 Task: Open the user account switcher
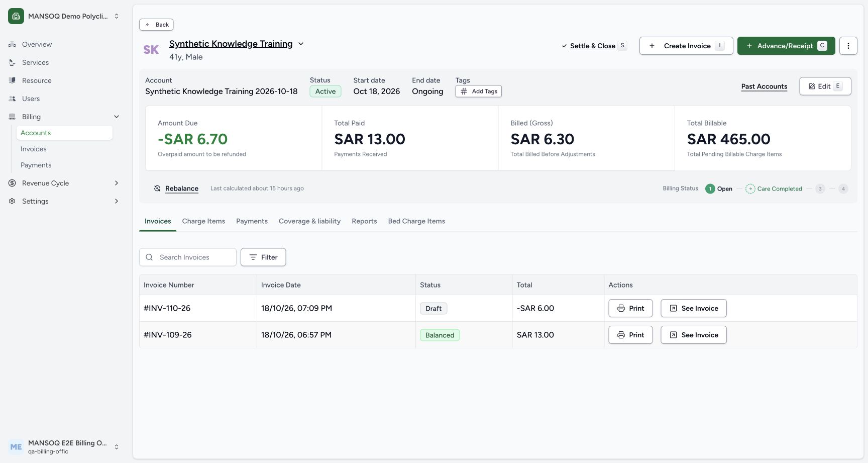tap(117, 447)
